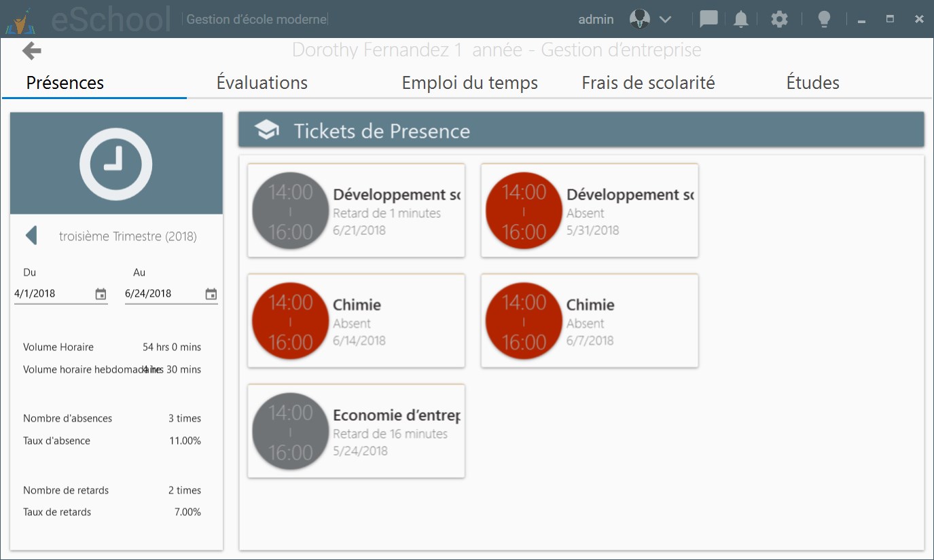The height and width of the screenshot is (560, 934).
Task: Close the eSchool window
Action: coord(919,19)
